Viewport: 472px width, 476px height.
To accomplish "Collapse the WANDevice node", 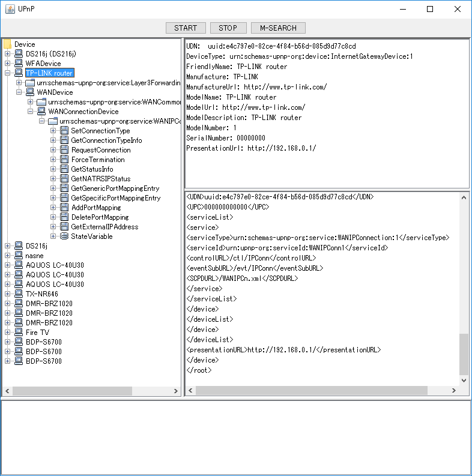I will click(x=19, y=92).
